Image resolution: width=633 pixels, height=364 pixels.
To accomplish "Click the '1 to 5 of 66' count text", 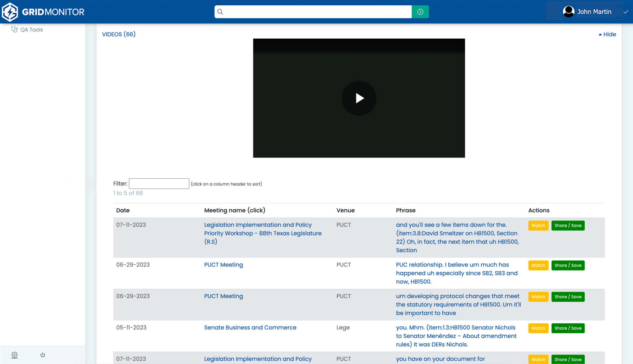I will 128,193.
